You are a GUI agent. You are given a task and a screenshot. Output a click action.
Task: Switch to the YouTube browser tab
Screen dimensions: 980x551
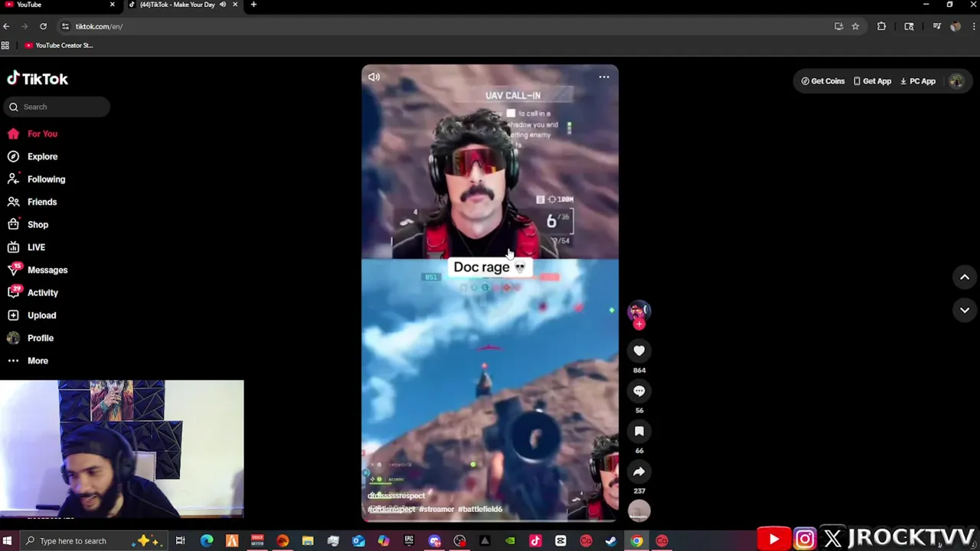click(x=60, y=5)
